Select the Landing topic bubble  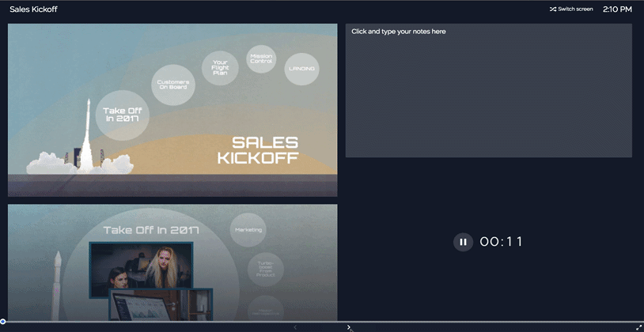302,69
